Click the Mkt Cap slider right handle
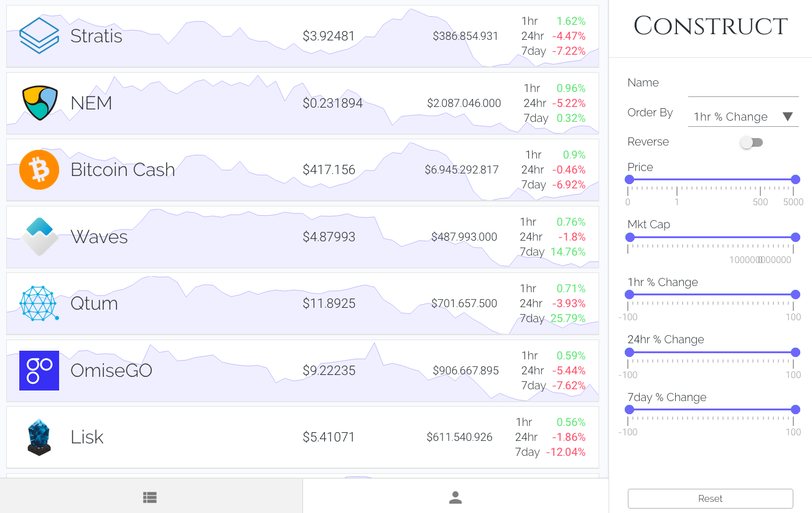Screen dimensions: 812x513 pyautogui.click(x=795, y=237)
